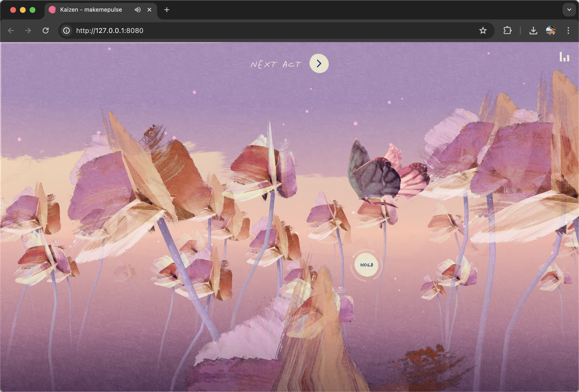The image size is (579, 392).
Task: Expand the tab search chevron
Action: point(569,10)
